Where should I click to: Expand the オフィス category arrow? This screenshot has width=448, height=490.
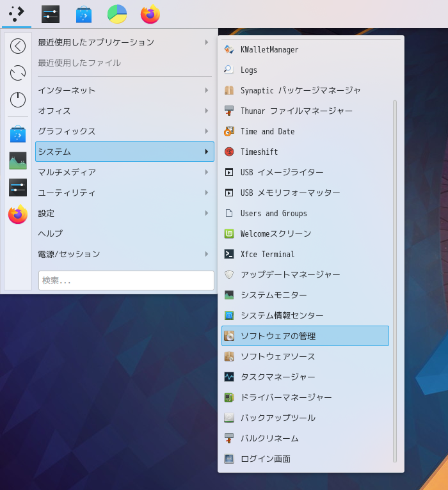206,111
